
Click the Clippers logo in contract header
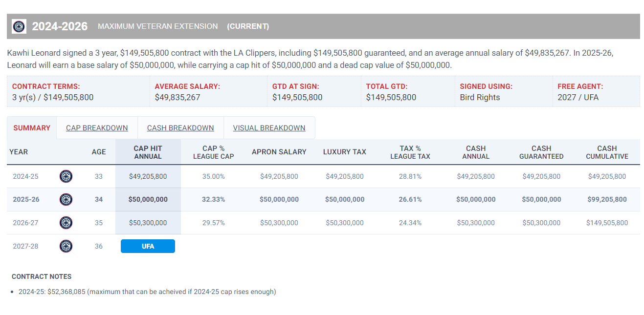pos(19,26)
